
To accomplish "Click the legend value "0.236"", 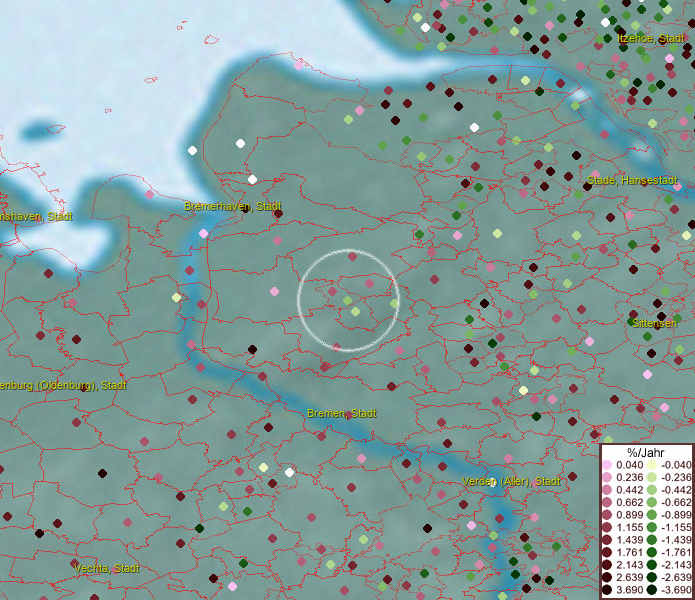I will click(629, 477).
